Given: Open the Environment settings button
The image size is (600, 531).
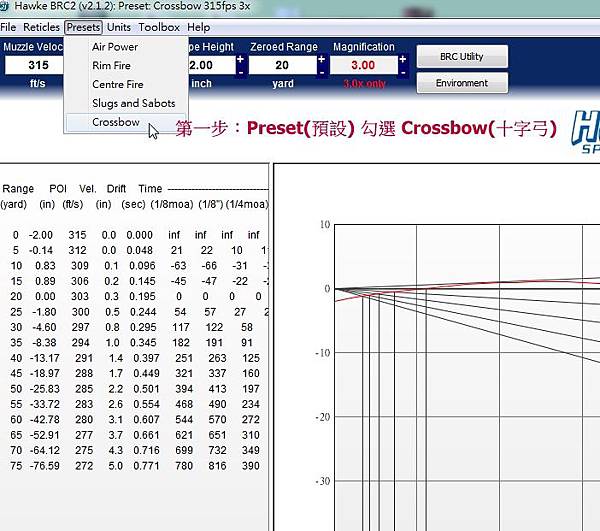Looking at the screenshot, I should pyautogui.click(x=462, y=83).
